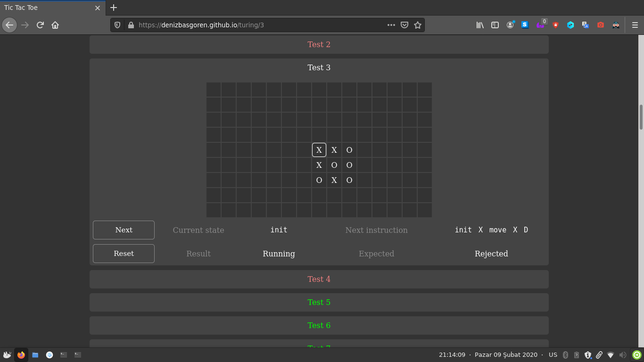Screen dimensions: 644x362
Task: Open the translate extension icon
Action: point(586,25)
